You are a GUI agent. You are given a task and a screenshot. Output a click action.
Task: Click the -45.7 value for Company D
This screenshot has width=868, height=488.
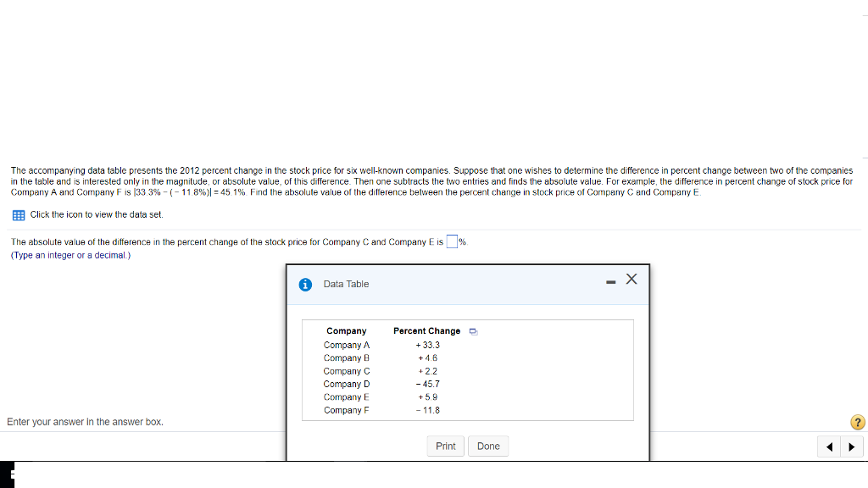coord(428,384)
